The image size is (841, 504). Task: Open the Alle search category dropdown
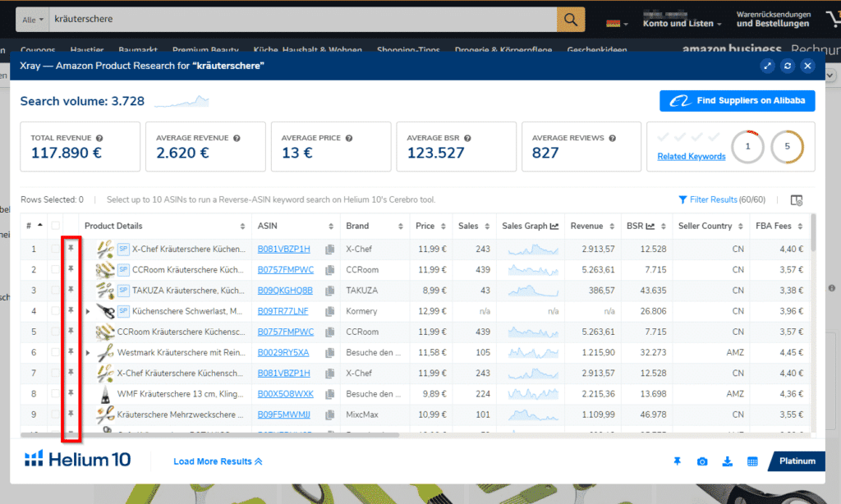(33, 20)
